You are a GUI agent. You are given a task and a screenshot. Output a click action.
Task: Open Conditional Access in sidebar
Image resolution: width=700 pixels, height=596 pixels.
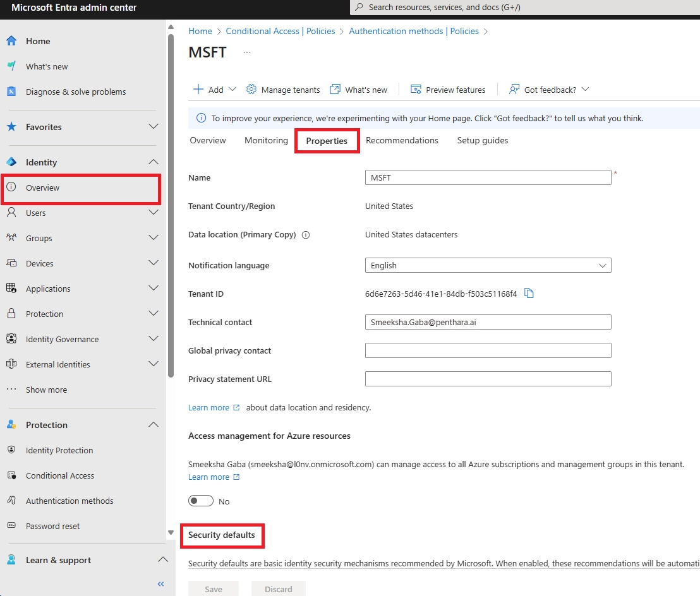click(60, 475)
